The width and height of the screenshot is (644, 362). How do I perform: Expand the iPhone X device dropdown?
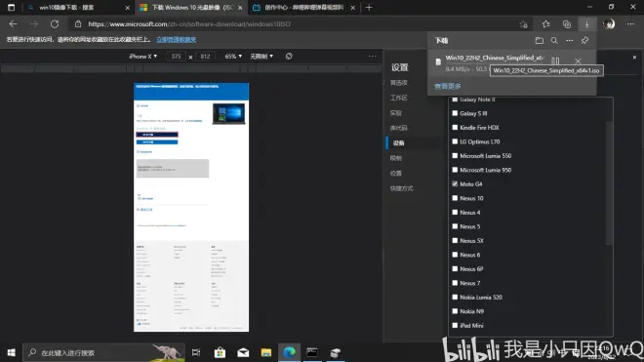[x=142, y=57]
